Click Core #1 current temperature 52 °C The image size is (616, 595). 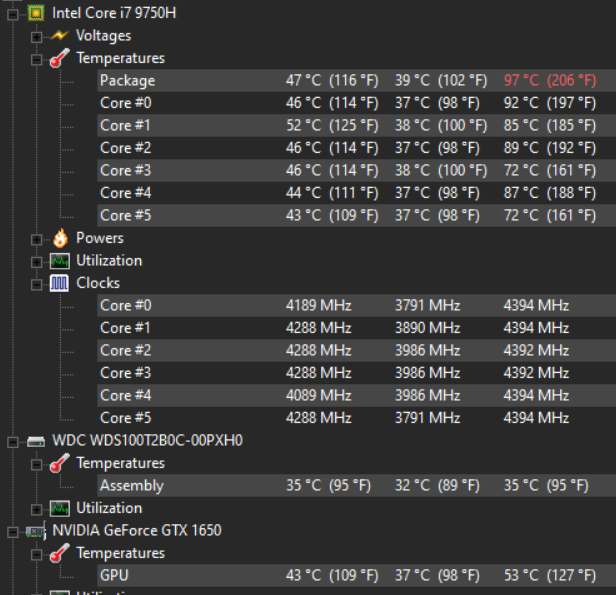(x=332, y=125)
